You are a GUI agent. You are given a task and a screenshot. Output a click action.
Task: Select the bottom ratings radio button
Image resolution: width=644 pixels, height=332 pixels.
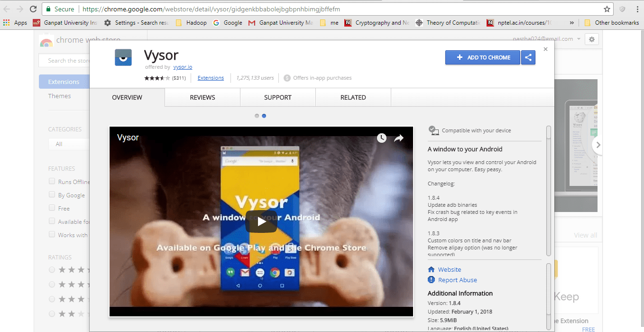tap(52, 314)
